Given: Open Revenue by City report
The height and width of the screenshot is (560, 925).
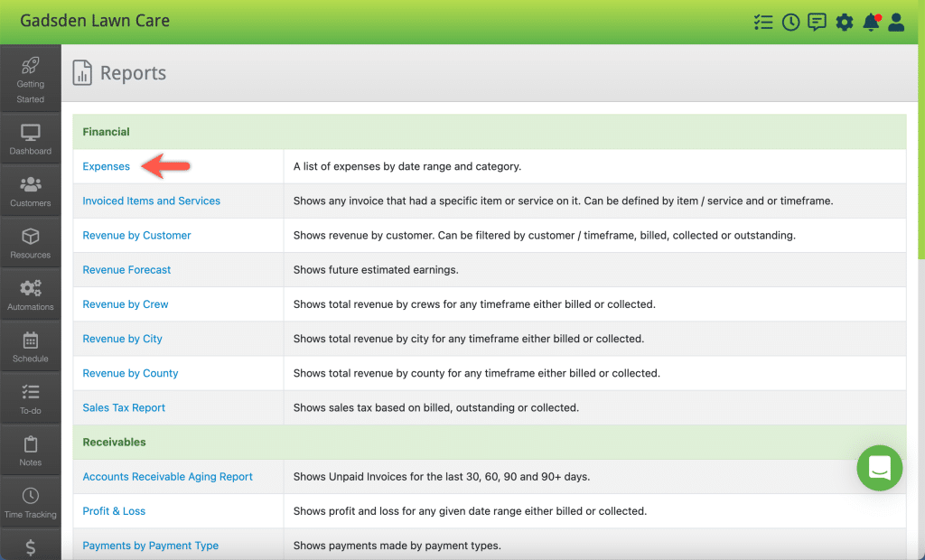Looking at the screenshot, I should tap(122, 339).
